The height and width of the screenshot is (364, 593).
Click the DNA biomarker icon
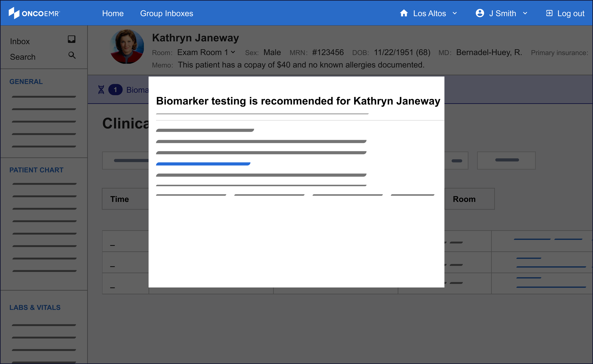(x=101, y=90)
